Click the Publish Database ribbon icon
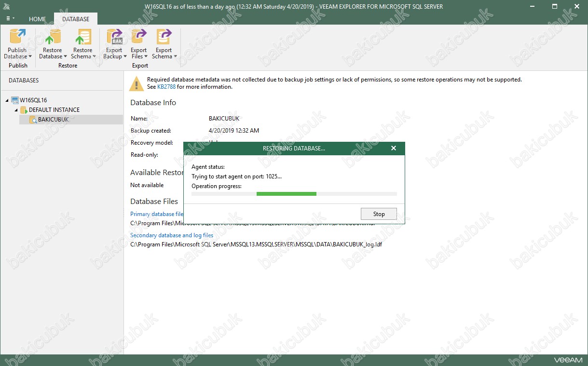This screenshot has height=366, width=588. pyautogui.click(x=17, y=37)
